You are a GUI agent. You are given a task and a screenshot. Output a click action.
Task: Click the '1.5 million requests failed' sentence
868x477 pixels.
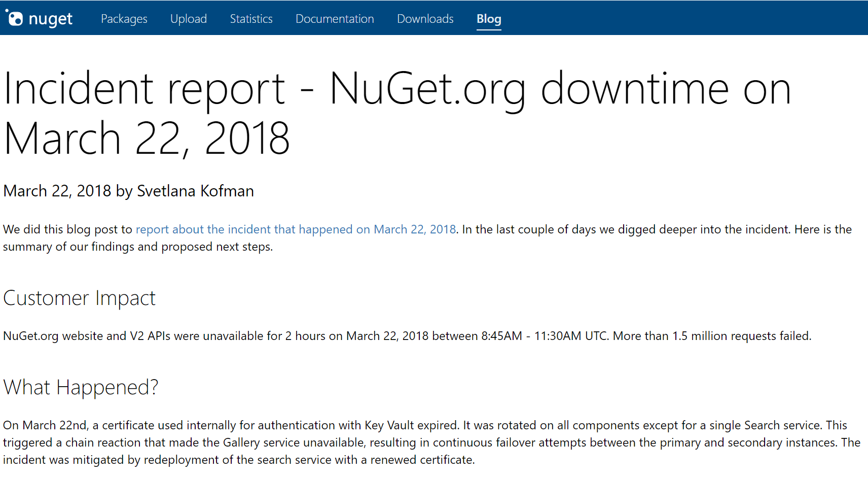click(712, 336)
